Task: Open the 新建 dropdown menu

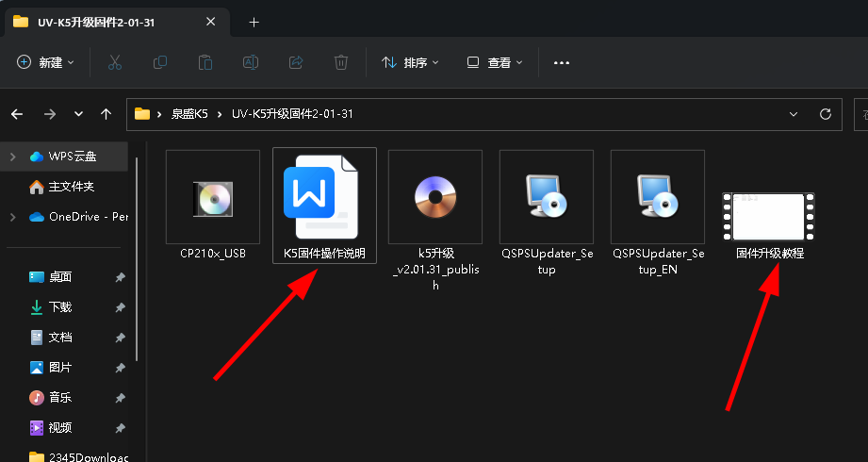Action: point(46,62)
